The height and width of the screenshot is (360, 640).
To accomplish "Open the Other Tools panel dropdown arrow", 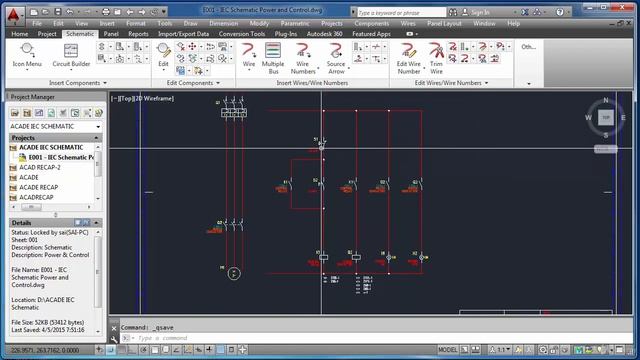I will point(529,84).
